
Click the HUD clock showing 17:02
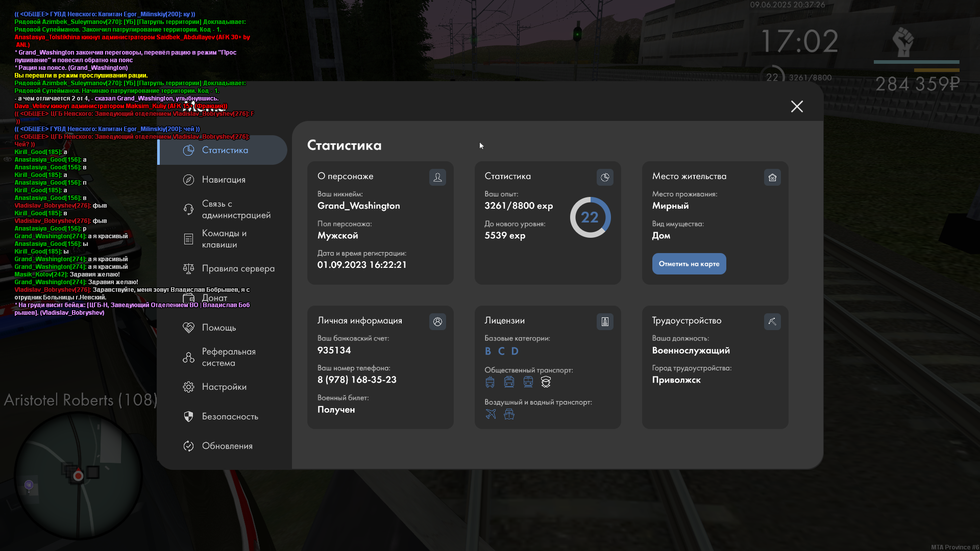click(800, 41)
